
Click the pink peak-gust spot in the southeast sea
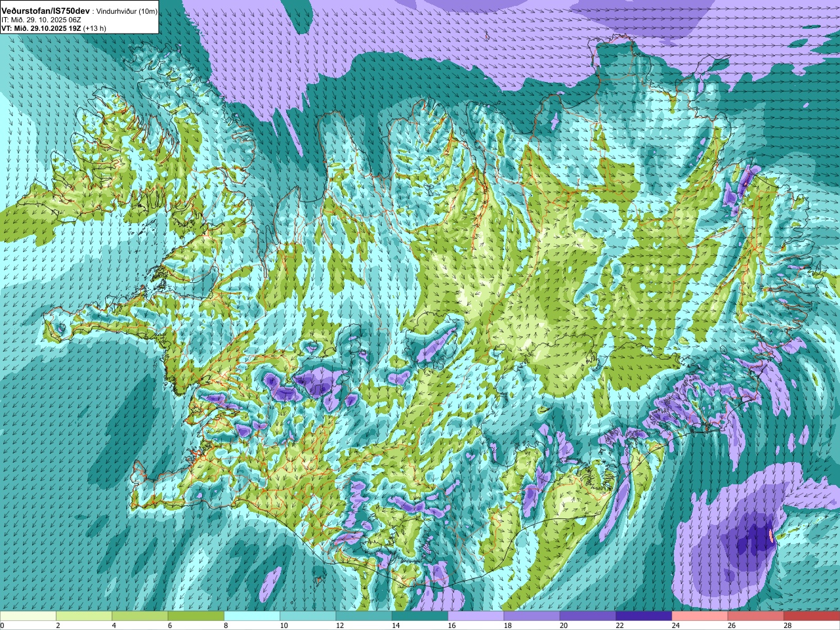point(771,536)
